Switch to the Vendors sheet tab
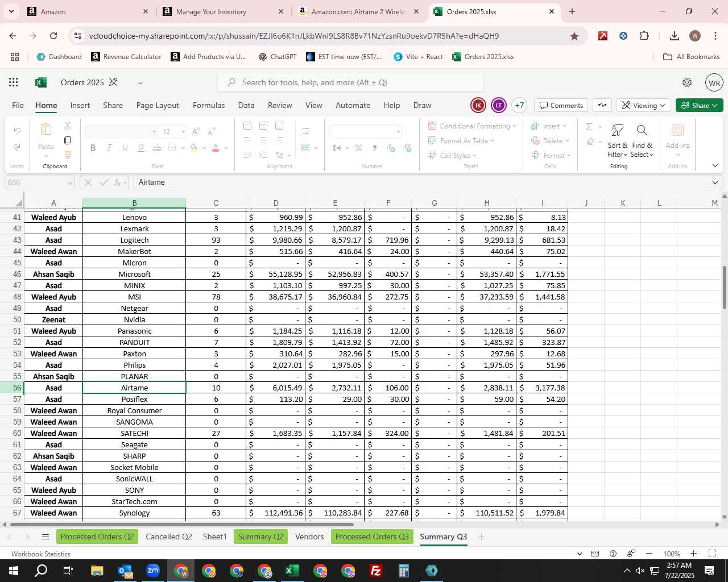Screen dimensions: 728x582 point(309,537)
